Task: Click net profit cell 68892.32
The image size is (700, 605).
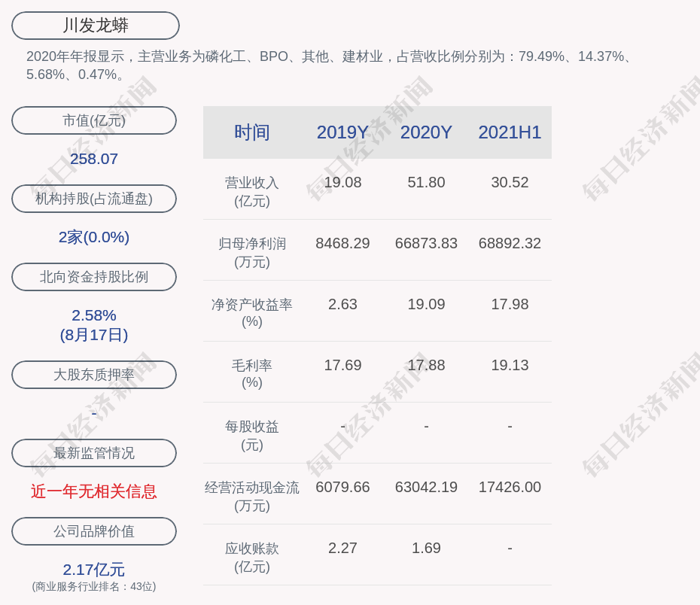Action: pyautogui.click(x=510, y=244)
